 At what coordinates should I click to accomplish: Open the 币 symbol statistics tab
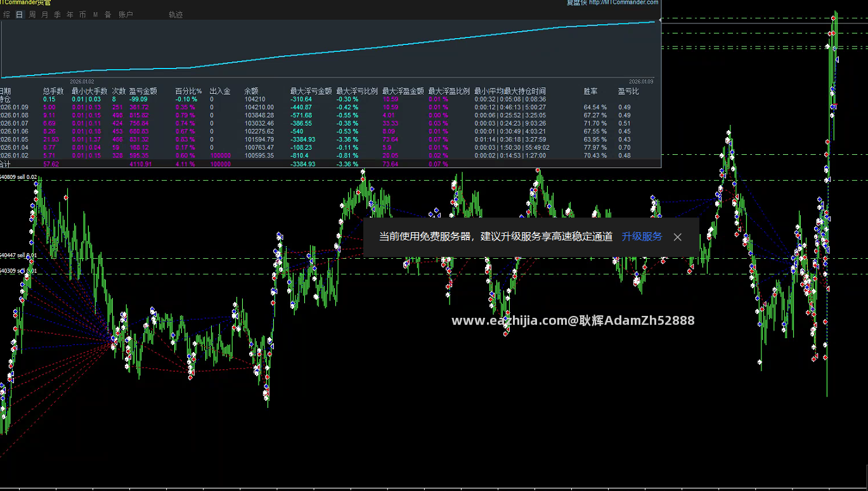pos(82,14)
